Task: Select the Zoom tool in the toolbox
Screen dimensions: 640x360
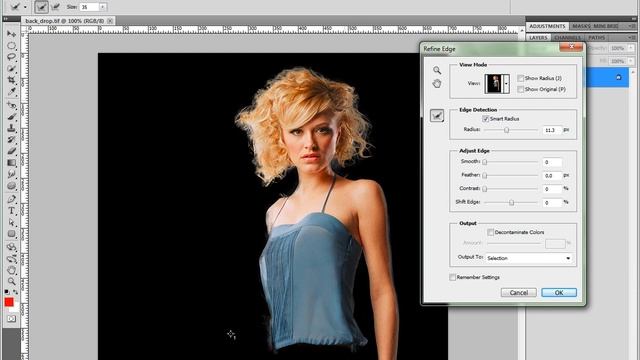Action: click(x=11, y=282)
